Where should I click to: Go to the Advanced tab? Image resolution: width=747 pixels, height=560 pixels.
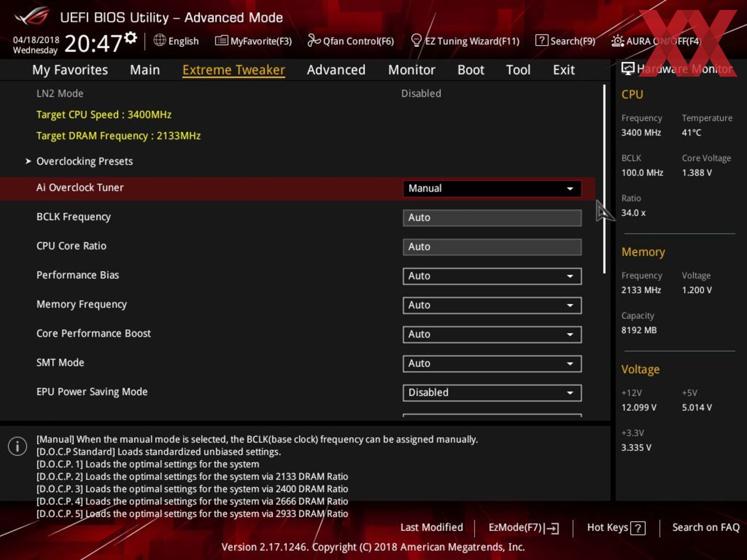pyautogui.click(x=336, y=70)
